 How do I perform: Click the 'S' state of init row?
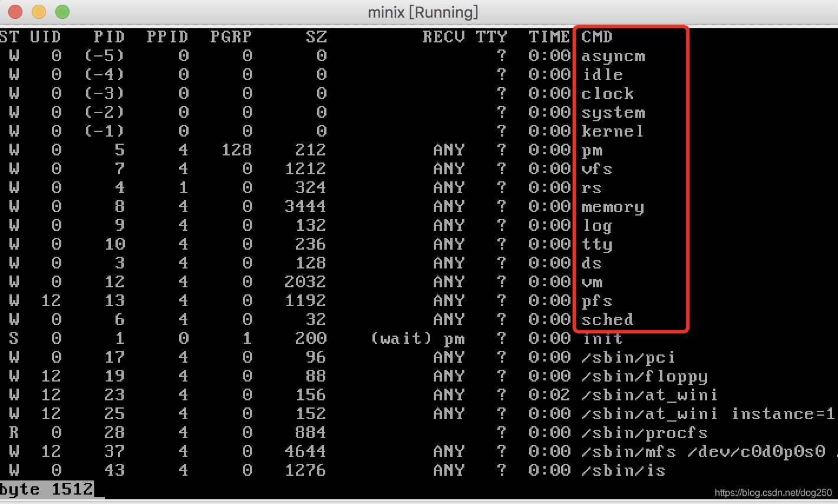tap(14, 339)
